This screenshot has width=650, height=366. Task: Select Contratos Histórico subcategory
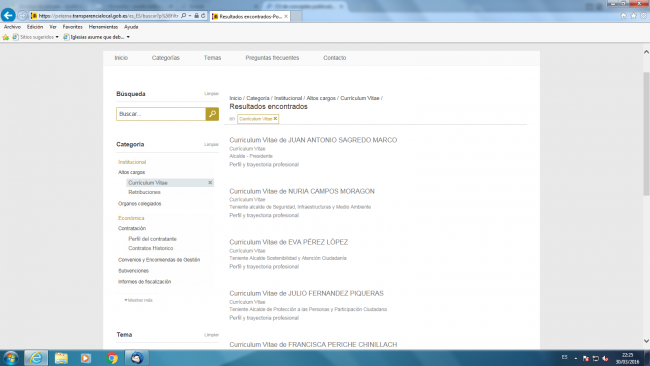click(x=150, y=248)
